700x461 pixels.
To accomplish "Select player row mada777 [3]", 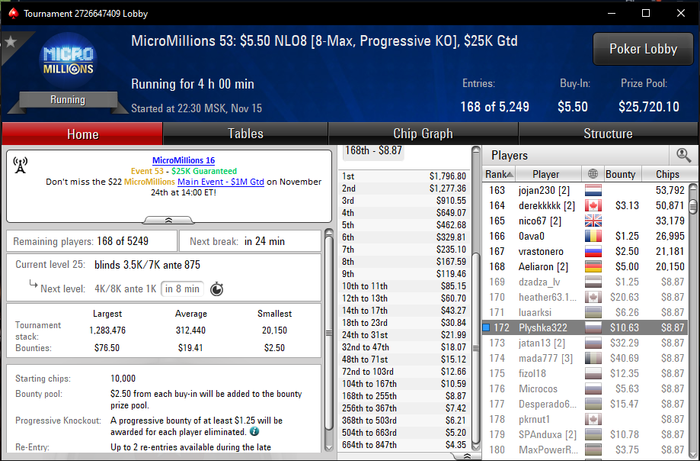I will [585, 358].
